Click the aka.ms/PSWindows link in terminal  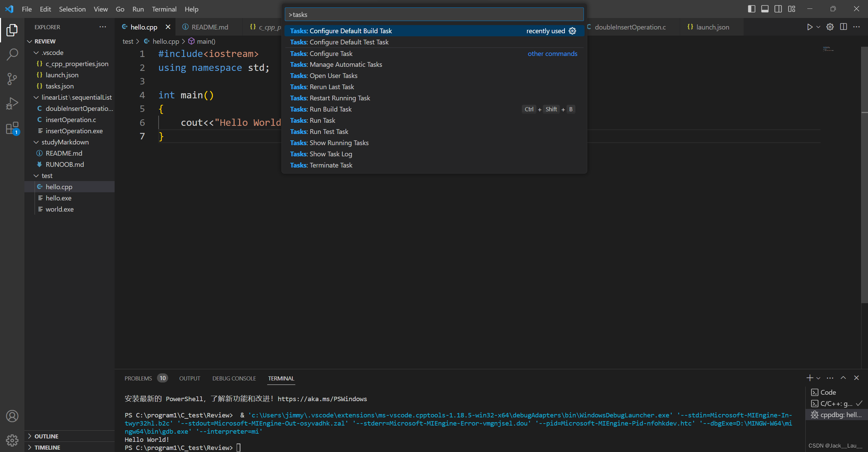322,399
